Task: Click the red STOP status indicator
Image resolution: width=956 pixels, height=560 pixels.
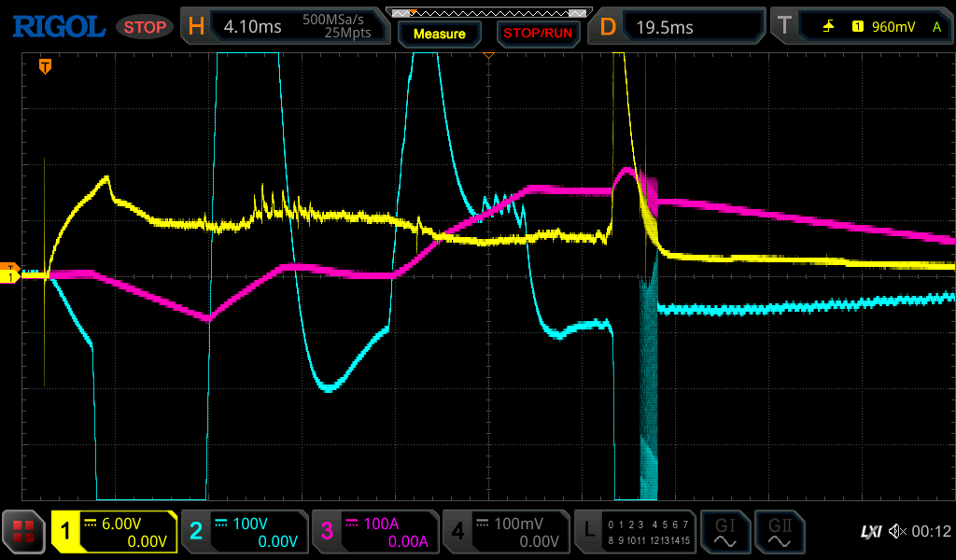Action: pyautogui.click(x=145, y=27)
